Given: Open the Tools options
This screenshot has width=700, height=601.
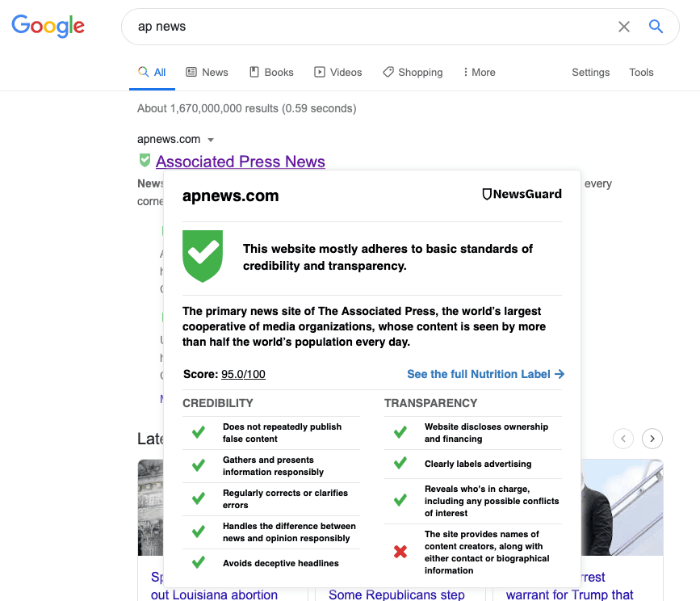Looking at the screenshot, I should tap(641, 72).
